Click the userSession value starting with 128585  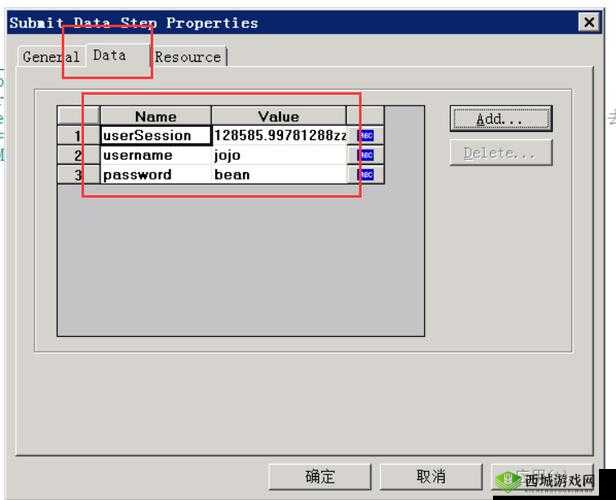click(x=278, y=135)
